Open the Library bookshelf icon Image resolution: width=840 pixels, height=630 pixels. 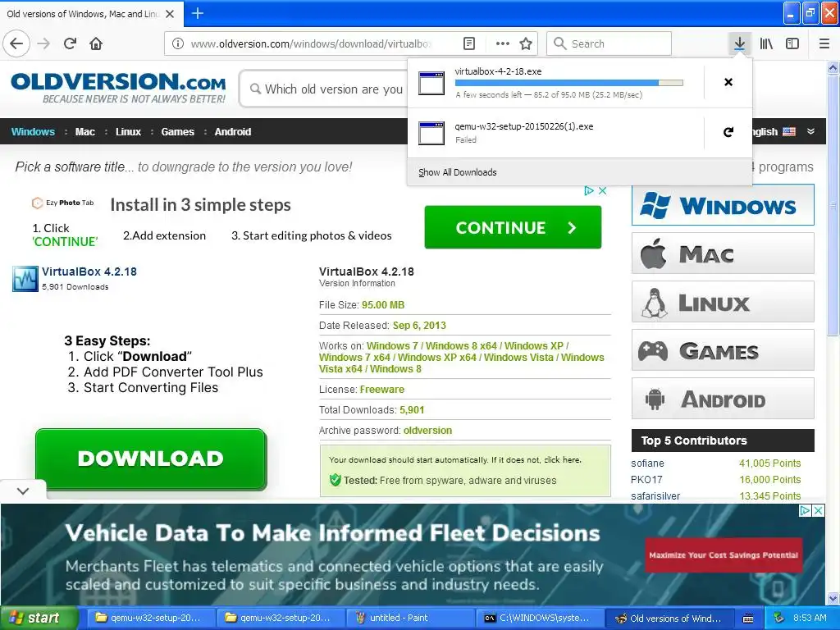click(x=766, y=43)
